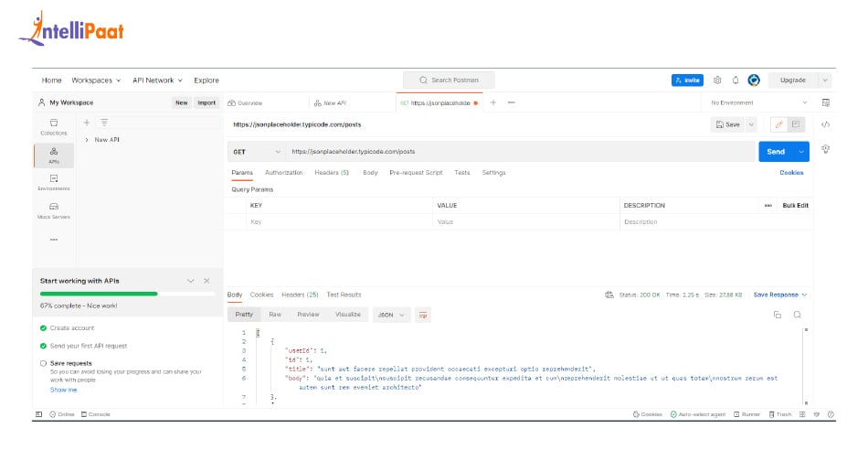Open the No Environment dropdown
The height and width of the screenshot is (450, 868).
[759, 102]
